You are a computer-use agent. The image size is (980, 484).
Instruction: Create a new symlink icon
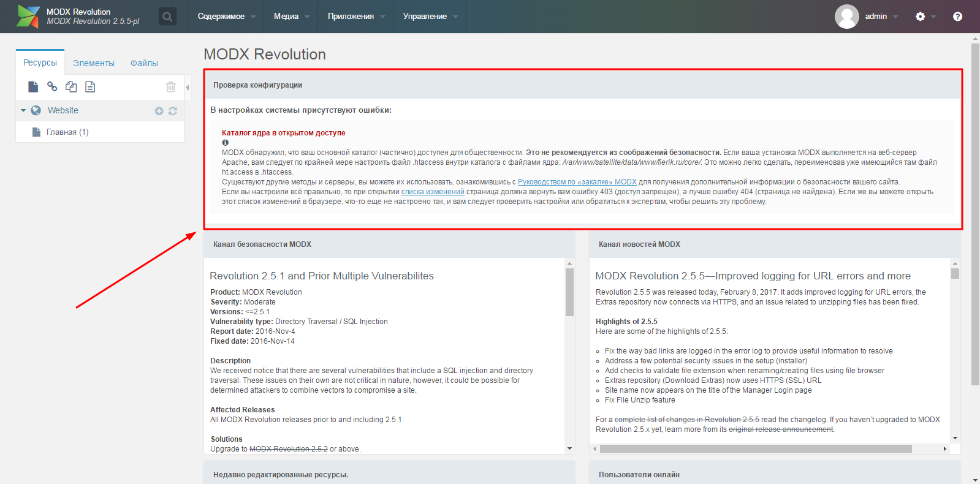[x=71, y=87]
